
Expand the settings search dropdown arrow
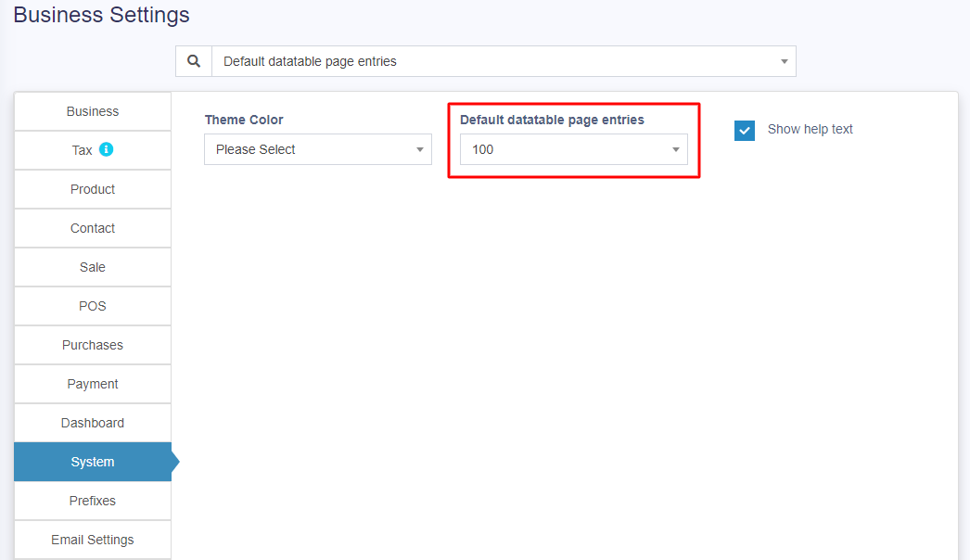tap(784, 62)
